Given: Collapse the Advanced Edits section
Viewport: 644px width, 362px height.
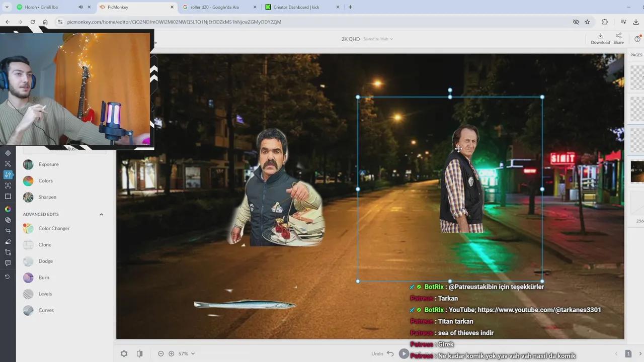Looking at the screenshot, I should (x=101, y=214).
